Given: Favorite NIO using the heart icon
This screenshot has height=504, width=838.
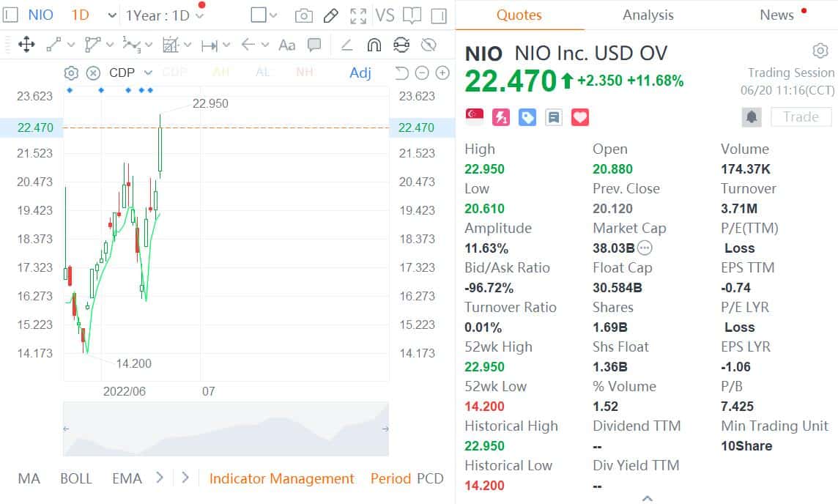Looking at the screenshot, I should click(x=579, y=116).
